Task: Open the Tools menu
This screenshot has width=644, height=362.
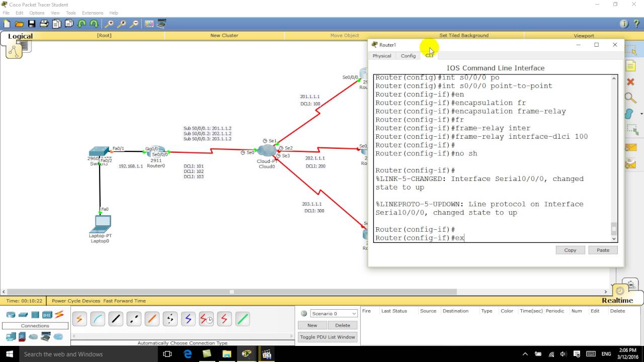Action: 71,13
